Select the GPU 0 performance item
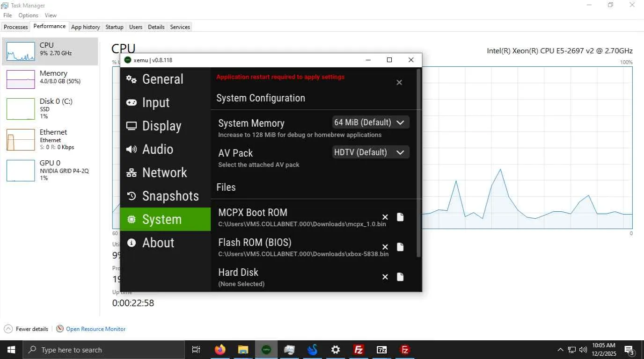The image size is (644, 359). tap(50, 170)
